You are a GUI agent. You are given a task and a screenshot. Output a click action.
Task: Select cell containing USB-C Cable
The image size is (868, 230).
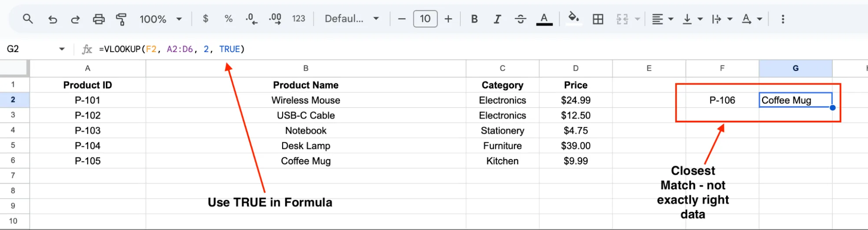coord(306,115)
